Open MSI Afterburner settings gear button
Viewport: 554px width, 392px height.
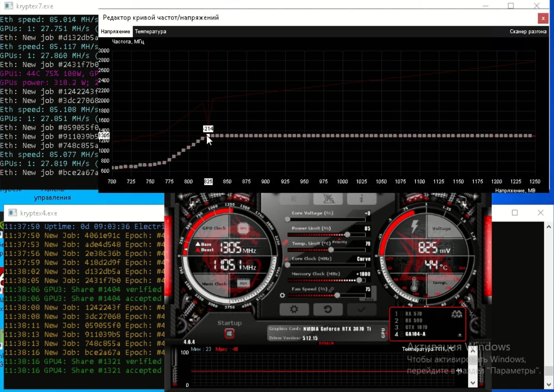pyautogui.click(x=294, y=309)
